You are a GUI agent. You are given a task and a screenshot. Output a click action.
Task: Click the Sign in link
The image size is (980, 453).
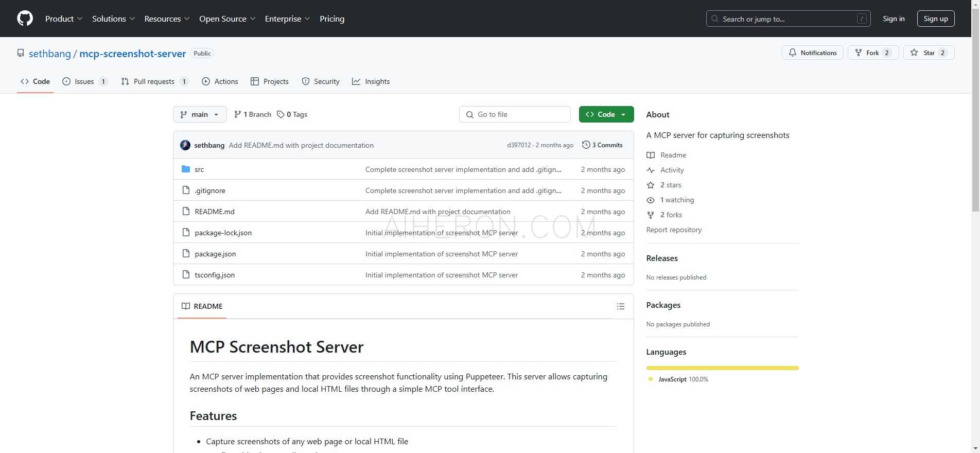click(894, 19)
